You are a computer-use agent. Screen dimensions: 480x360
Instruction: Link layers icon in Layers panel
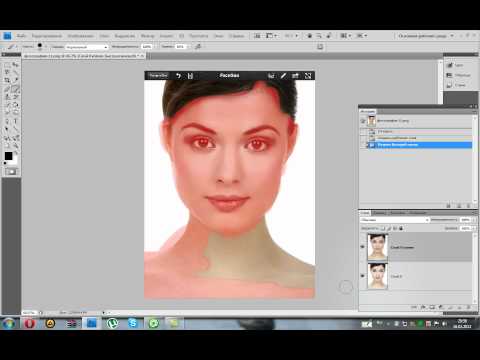(414, 307)
